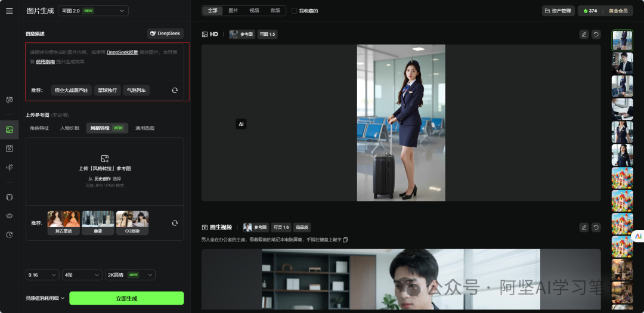
Task: Select the image generation sidebar icon
Action: click(9, 130)
